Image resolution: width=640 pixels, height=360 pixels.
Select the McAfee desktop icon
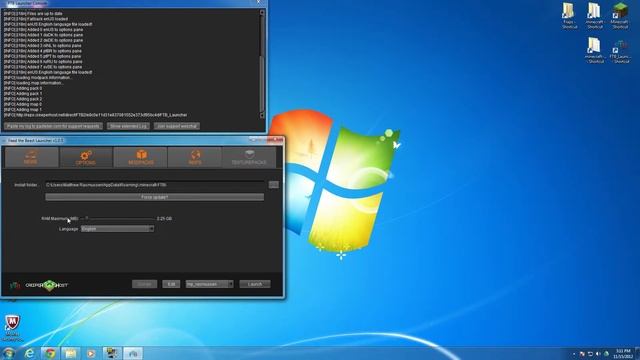click(x=12, y=328)
